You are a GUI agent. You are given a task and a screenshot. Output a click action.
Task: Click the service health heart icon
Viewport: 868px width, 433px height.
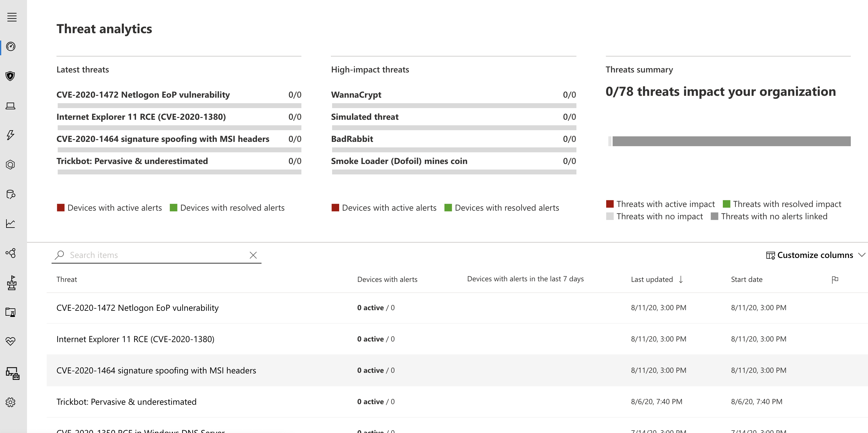(x=10, y=341)
